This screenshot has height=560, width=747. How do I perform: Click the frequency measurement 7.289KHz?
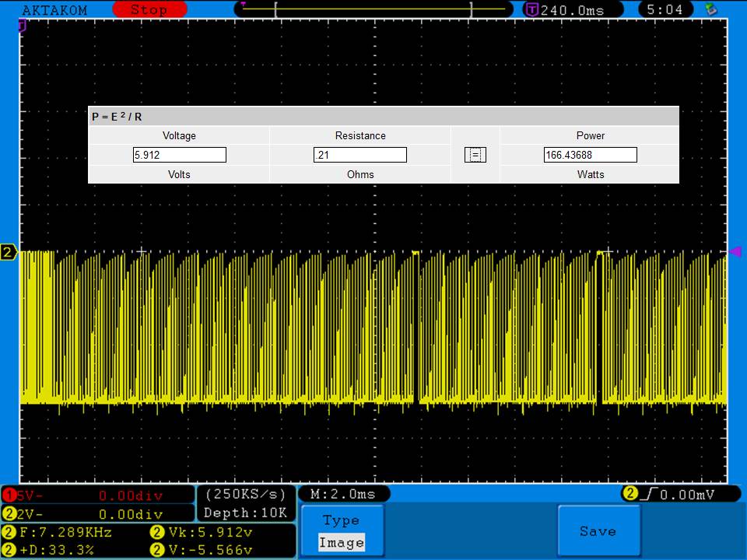65,533
